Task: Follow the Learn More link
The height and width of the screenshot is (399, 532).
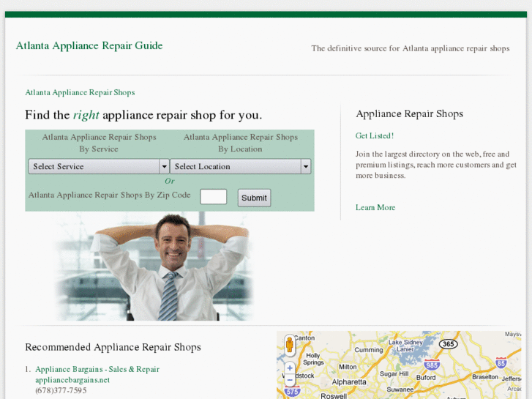Action: [x=375, y=207]
